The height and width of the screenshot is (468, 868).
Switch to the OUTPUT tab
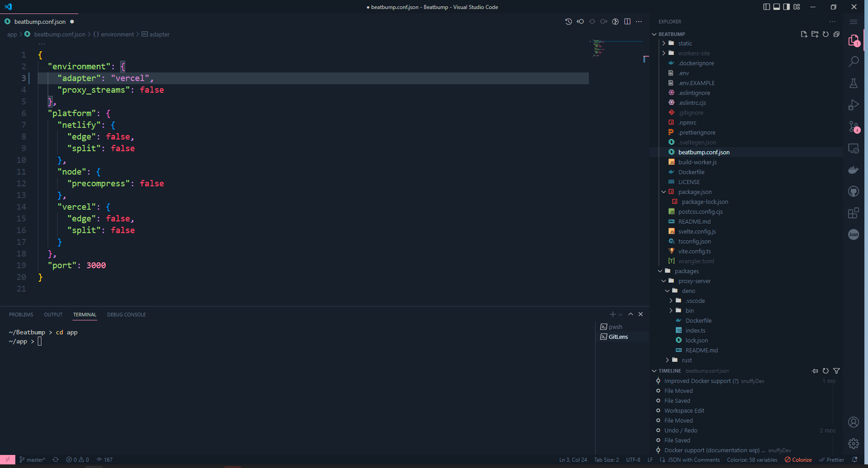click(53, 315)
